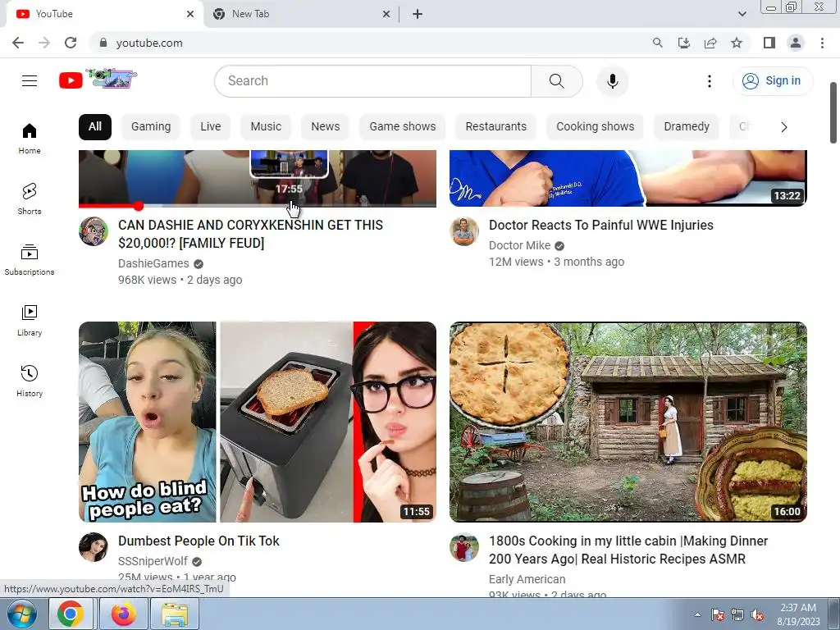Select the Cooking shows chip
This screenshot has width=840, height=630.
click(596, 127)
